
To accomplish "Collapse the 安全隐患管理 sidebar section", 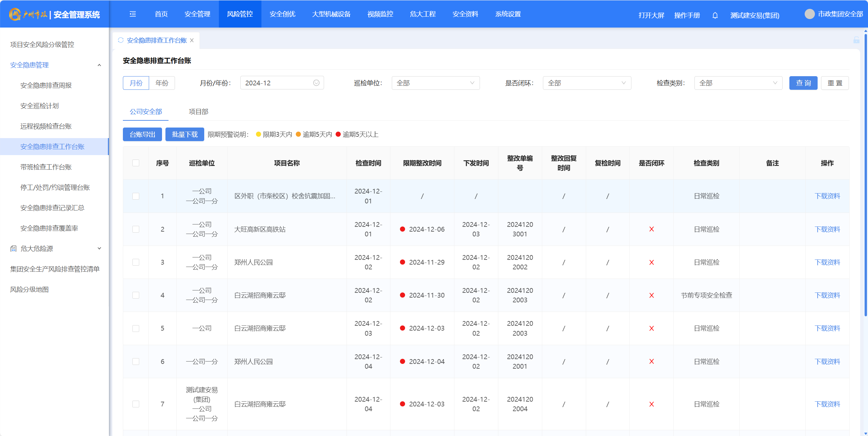I will (x=99, y=65).
